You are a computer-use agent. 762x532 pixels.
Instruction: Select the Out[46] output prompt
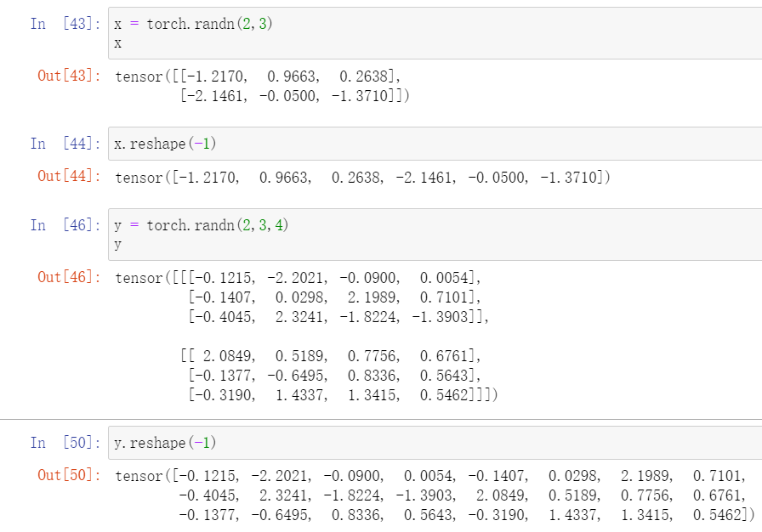tap(68, 277)
